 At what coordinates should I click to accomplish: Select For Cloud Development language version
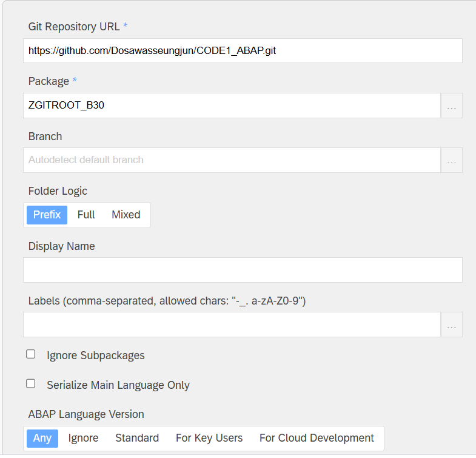(317, 438)
